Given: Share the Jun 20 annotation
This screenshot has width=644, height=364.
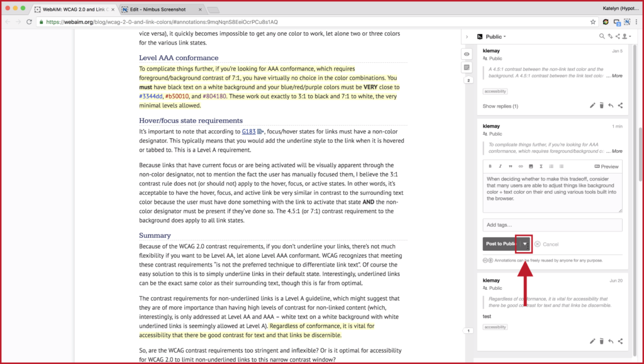Looking at the screenshot, I should pyautogui.click(x=620, y=341).
